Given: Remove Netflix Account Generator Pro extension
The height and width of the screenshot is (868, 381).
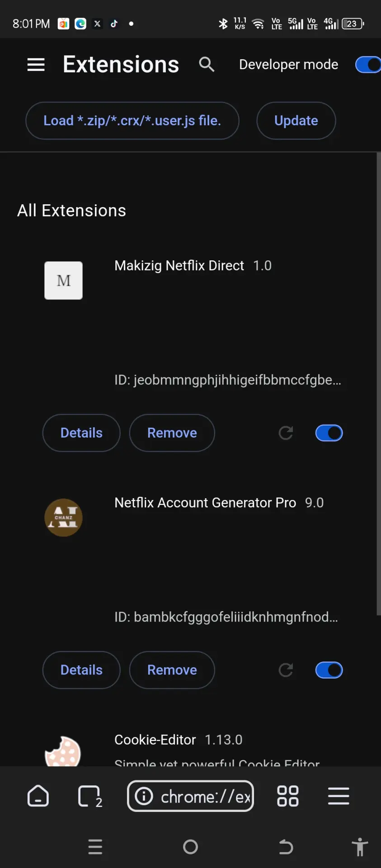Looking at the screenshot, I should click(172, 670).
